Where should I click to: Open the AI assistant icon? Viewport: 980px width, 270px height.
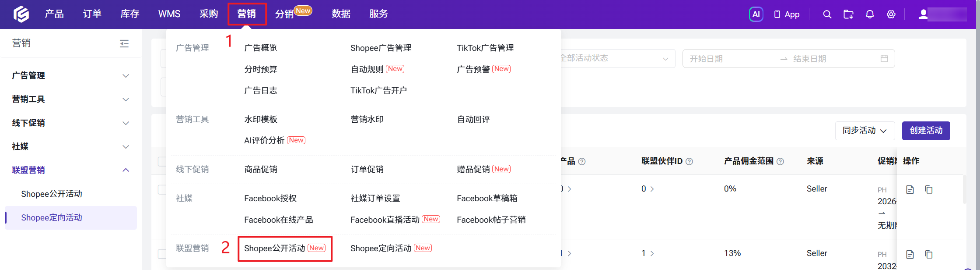point(756,14)
